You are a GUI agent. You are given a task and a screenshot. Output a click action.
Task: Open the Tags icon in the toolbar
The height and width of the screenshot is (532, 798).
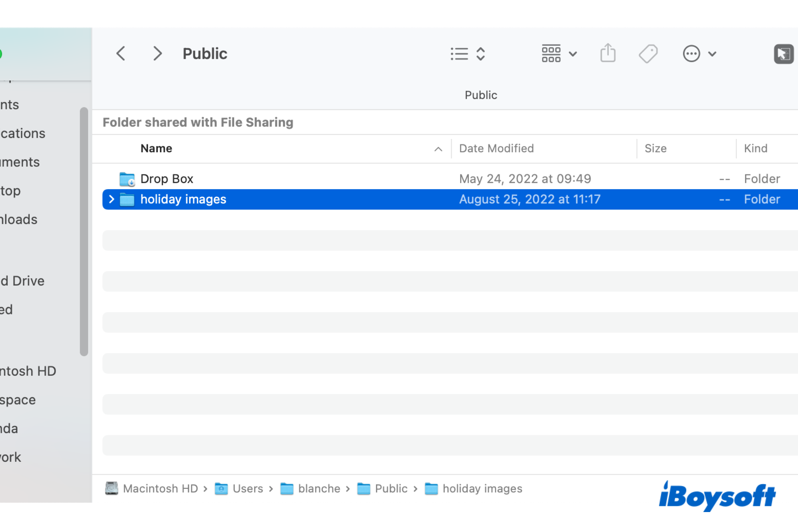pyautogui.click(x=648, y=53)
